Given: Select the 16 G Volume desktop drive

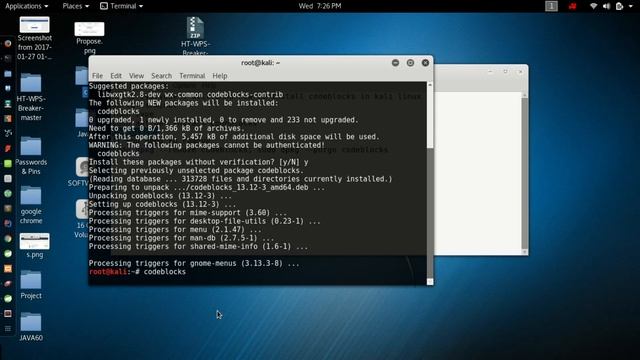Looking at the screenshot, I should (82, 219).
